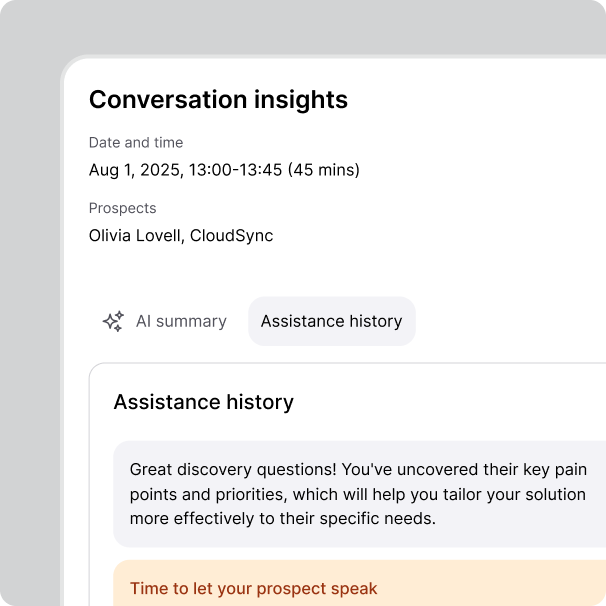Select the Great discovery questions feedback bubble
Screen dimensions: 606x606
pos(359,494)
